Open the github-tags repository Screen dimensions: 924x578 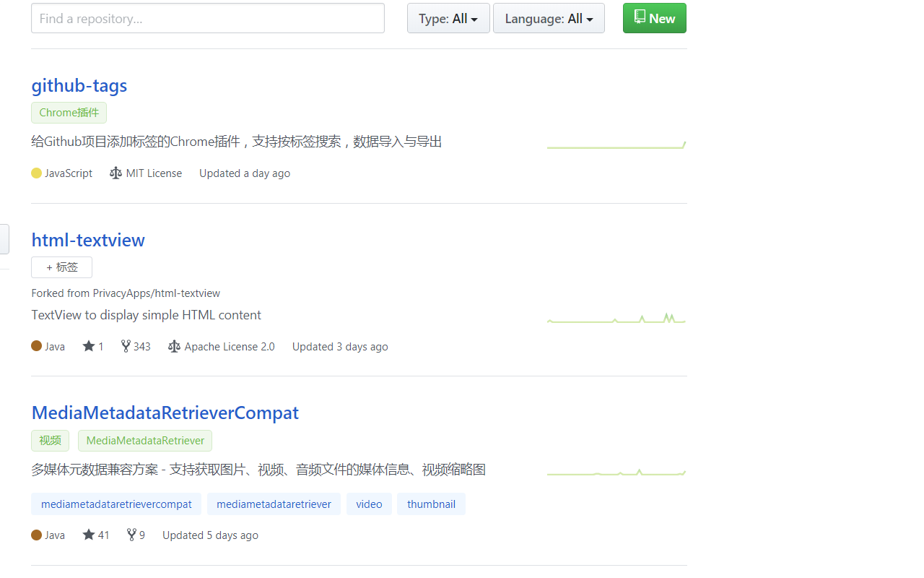(79, 85)
